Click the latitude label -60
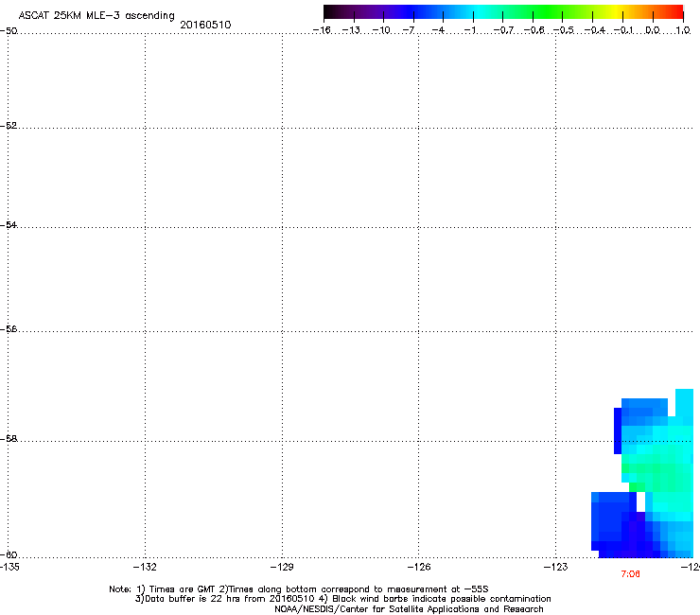Viewport: 700px width, 615px height. click(9, 555)
